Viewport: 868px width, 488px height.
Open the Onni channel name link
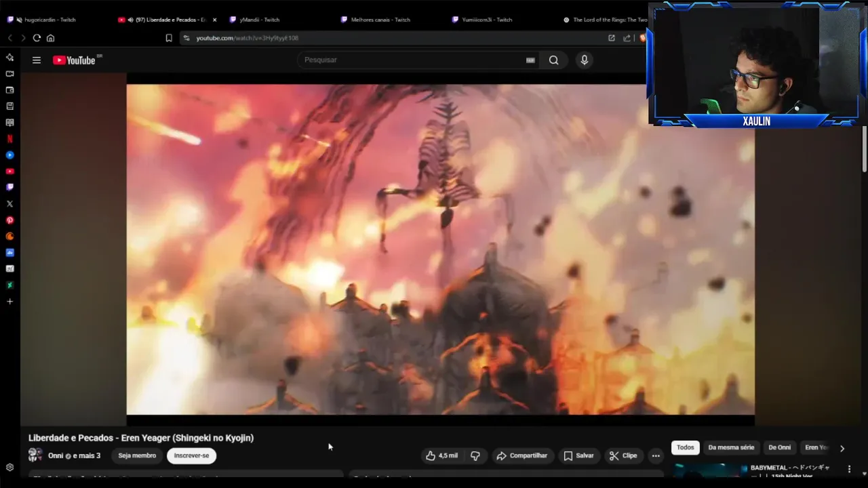point(56,456)
